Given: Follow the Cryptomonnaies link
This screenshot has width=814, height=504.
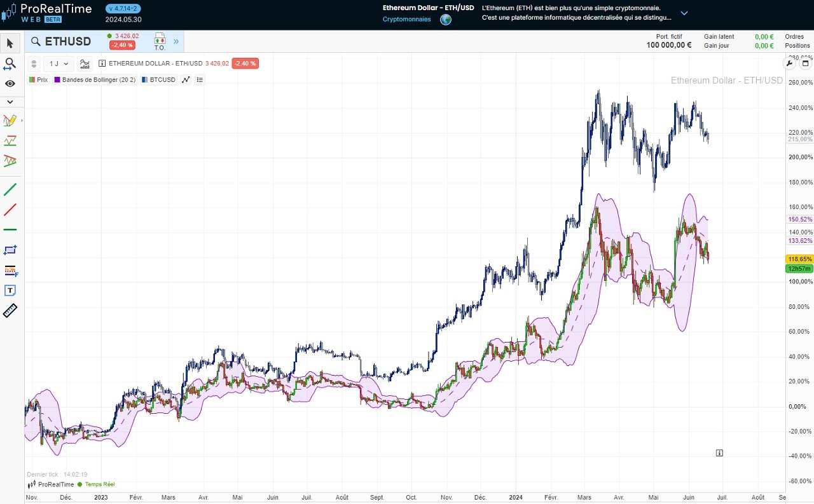Looking at the screenshot, I should (x=406, y=19).
